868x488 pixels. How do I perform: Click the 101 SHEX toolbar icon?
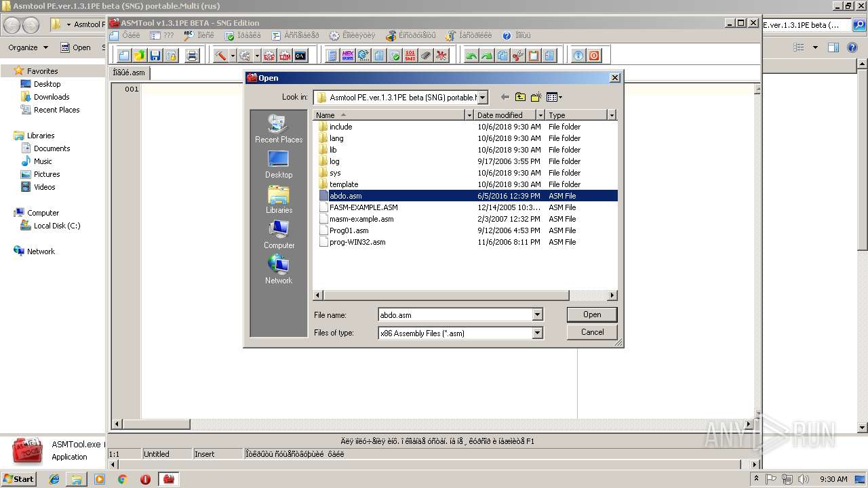coord(410,56)
